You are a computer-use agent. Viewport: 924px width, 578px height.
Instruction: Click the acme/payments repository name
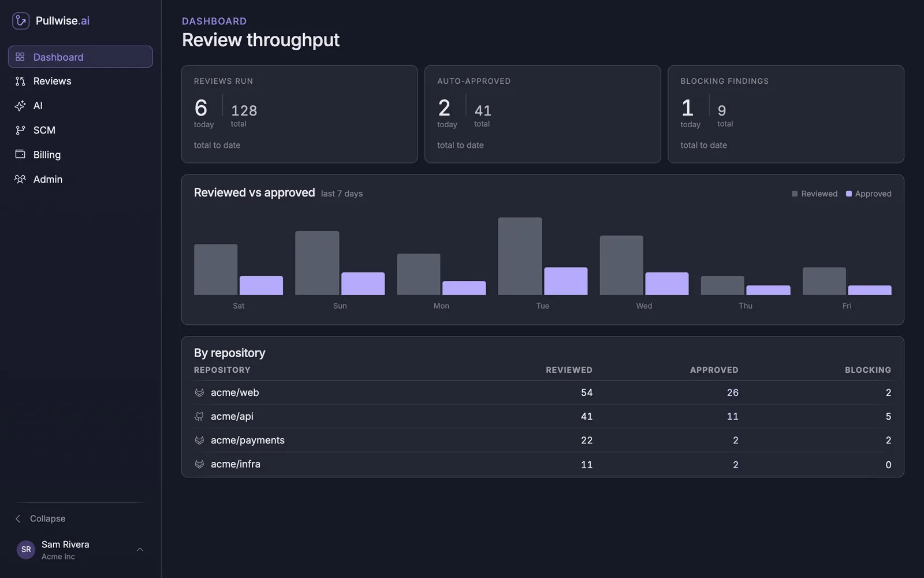248,440
